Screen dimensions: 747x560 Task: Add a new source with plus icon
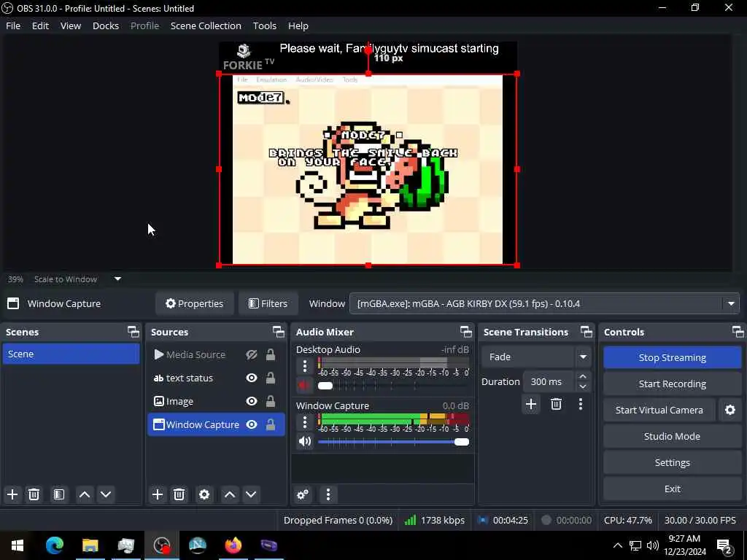158,494
